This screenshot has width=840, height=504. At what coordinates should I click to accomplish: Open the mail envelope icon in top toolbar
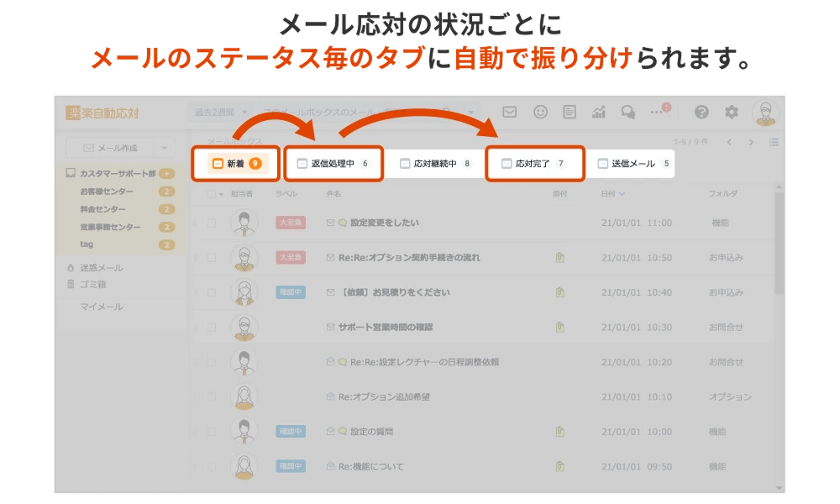point(510,112)
